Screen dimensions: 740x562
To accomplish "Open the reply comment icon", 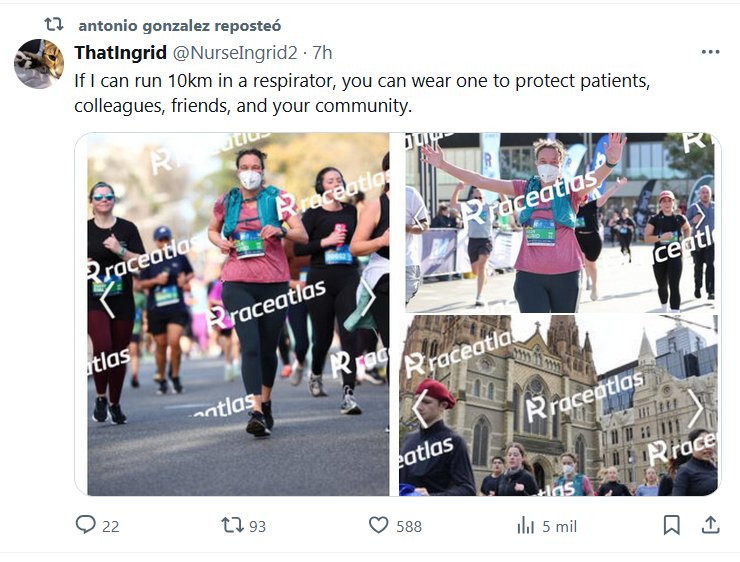I will pyautogui.click(x=85, y=525).
